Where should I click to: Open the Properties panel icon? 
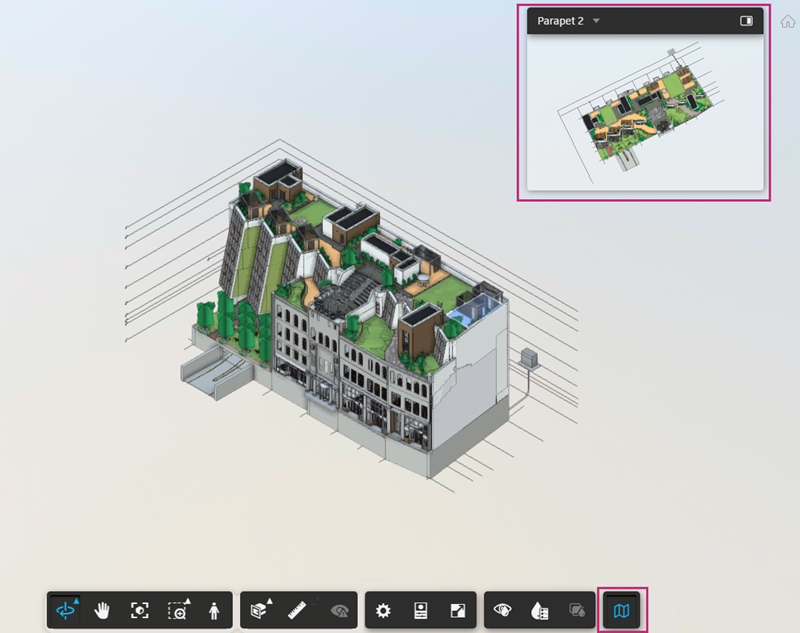420,611
